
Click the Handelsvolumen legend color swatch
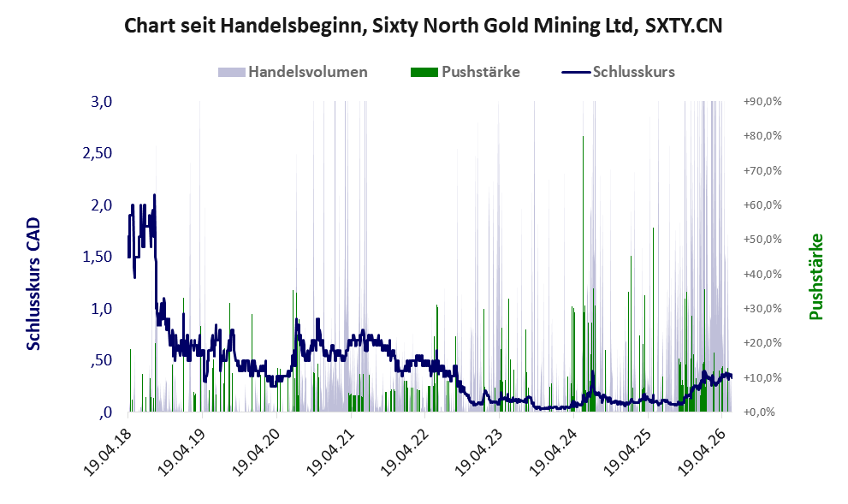tap(232, 73)
